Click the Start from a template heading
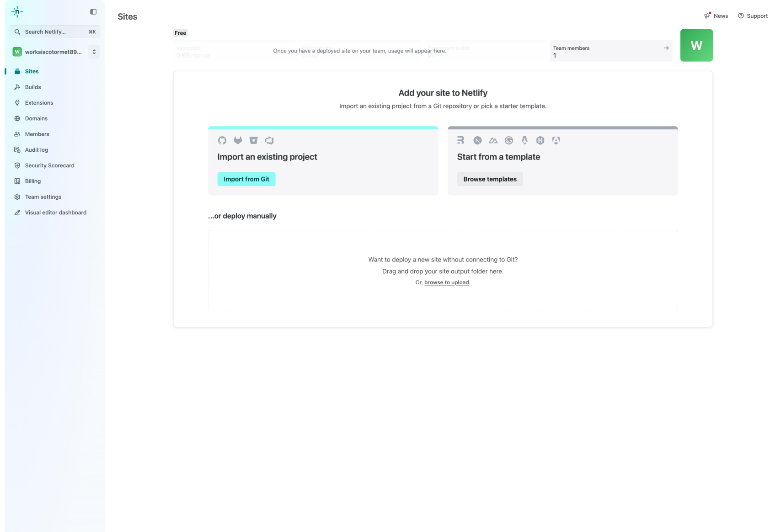This screenshot has width=781, height=532. (498, 157)
